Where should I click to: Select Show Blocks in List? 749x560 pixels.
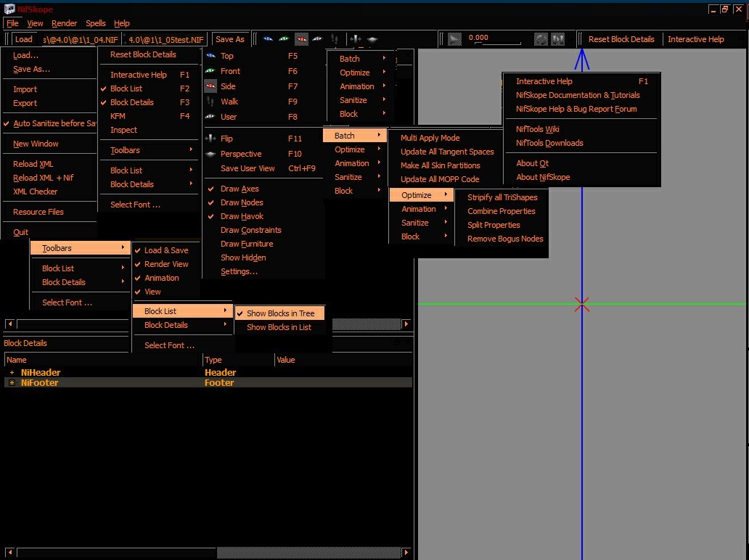279,327
